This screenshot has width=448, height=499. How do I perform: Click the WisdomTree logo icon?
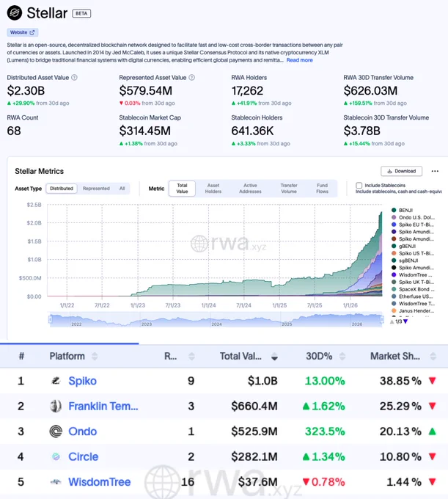click(x=56, y=482)
